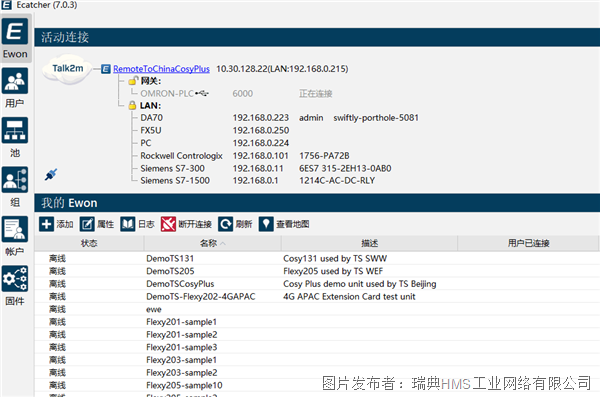Click the 日志 toolbar label
Viewport: 600px width, 397px height.
[x=146, y=224]
